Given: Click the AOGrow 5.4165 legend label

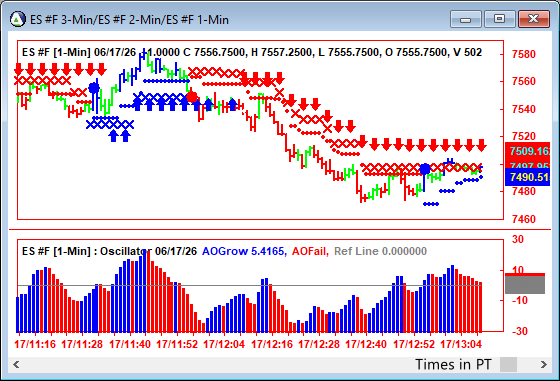Looking at the screenshot, I should pos(244,251).
